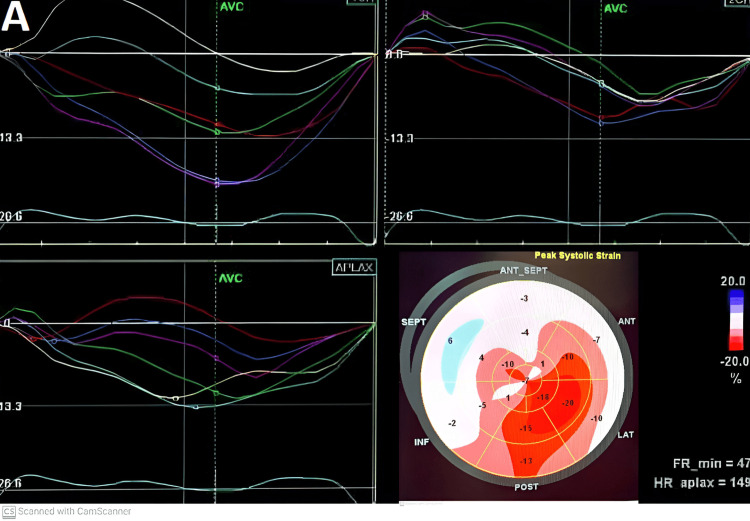Click the 20.0 upper scale value
The image size is (750, 521).
tap(733, 281)
